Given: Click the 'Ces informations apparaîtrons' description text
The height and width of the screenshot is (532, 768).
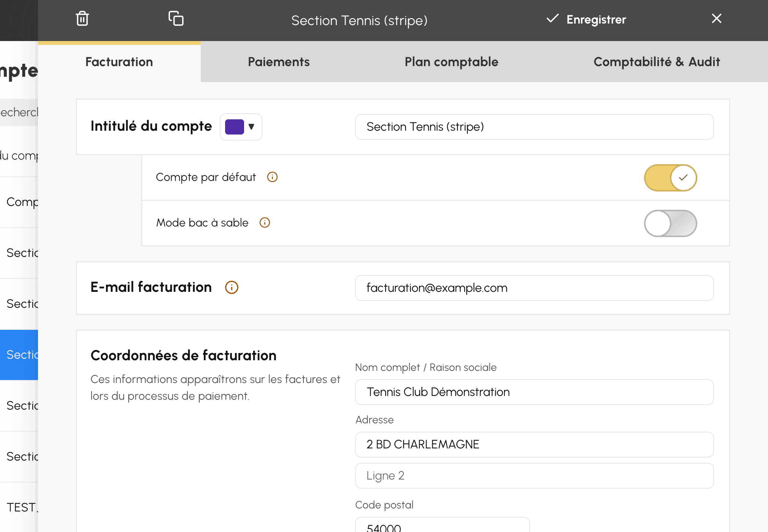Looking at the screenshot, I should click(x=215, y=388).
